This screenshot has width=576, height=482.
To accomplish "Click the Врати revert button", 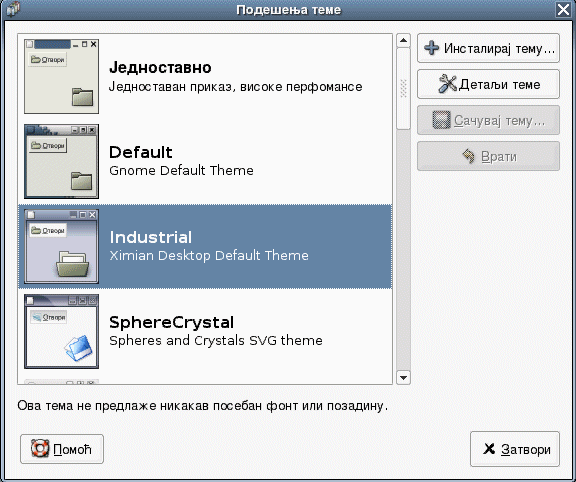I will pyautogui.click(x=488, y=156).
